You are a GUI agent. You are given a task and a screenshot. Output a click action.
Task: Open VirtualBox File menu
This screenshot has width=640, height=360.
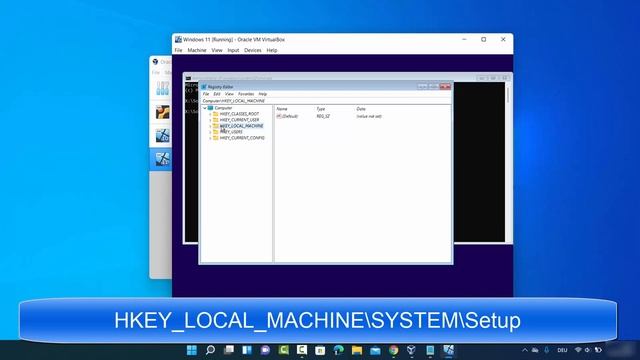178,50
